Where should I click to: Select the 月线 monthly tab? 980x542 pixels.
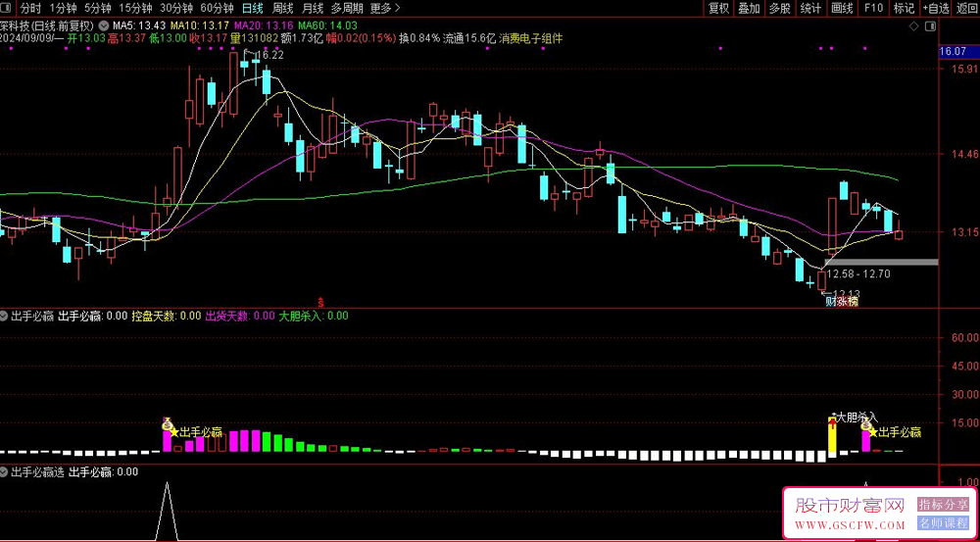pos(312,8)
